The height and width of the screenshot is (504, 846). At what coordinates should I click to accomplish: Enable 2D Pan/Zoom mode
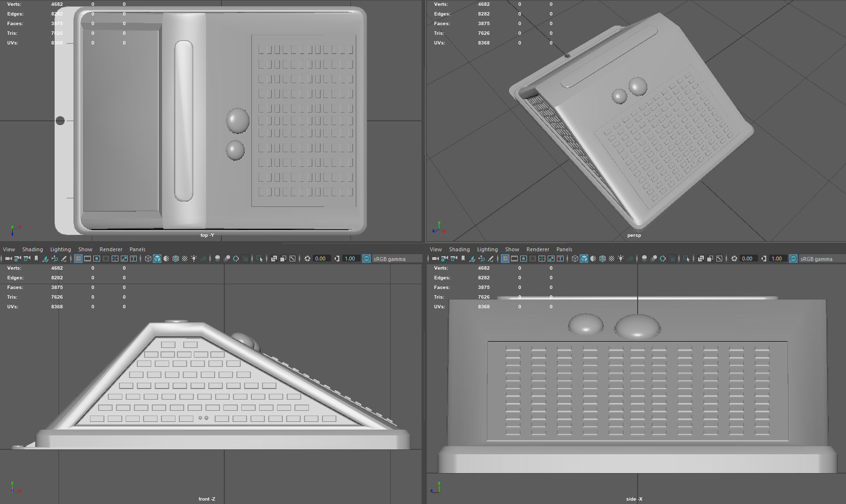[55, 259]
